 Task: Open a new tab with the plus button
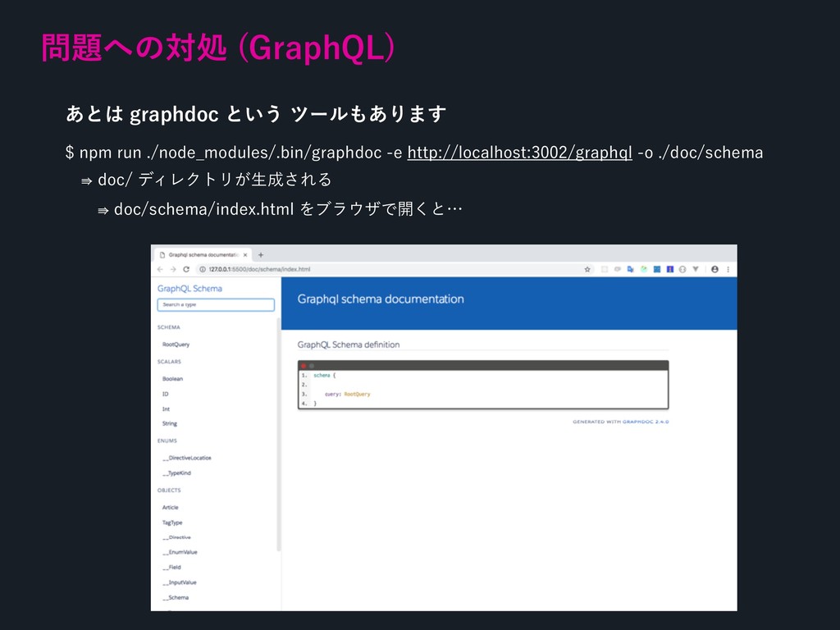pos(261,255)
